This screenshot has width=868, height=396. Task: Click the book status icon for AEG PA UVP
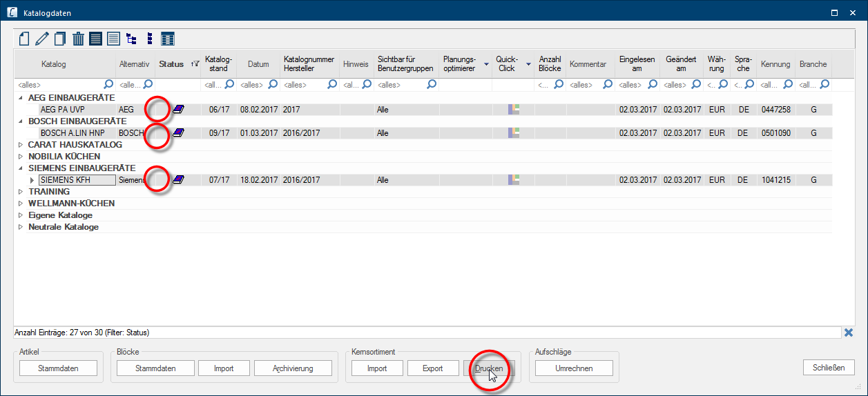point(179,109)
